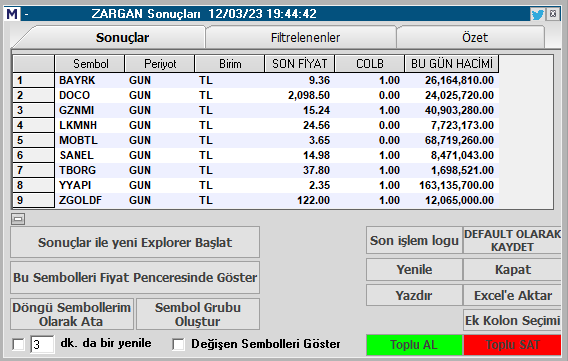Select the LKMNH symbol cell
The image size is (568, 361).
(x=90, y=125)
